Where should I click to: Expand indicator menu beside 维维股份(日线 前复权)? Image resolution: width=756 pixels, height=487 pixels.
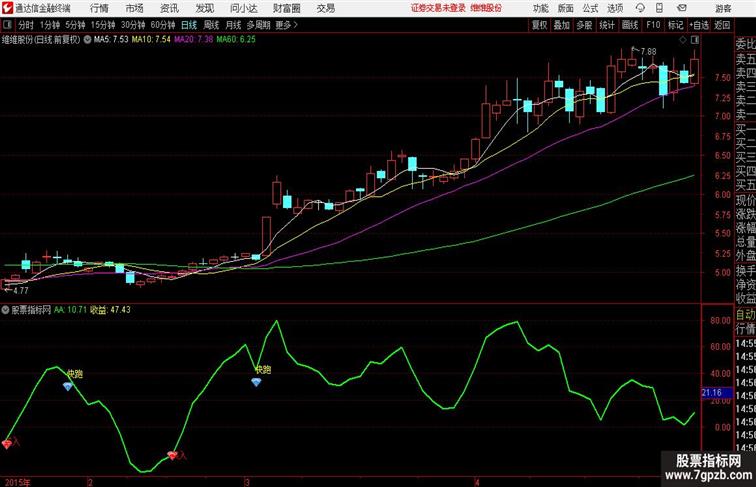tap(87, 40)
